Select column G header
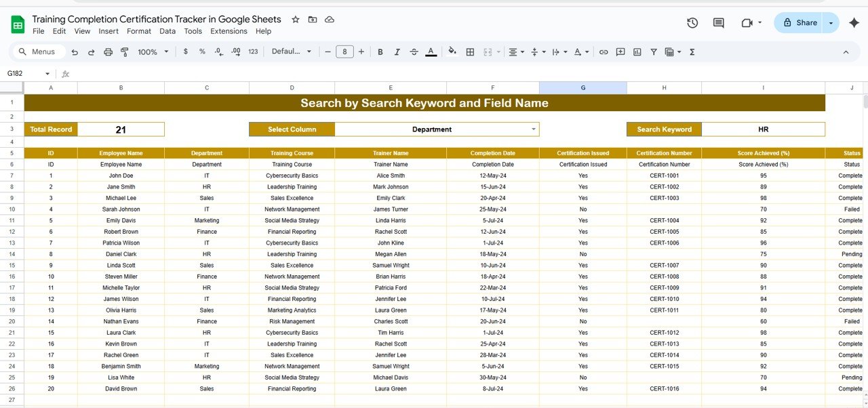 coord(583,88)
